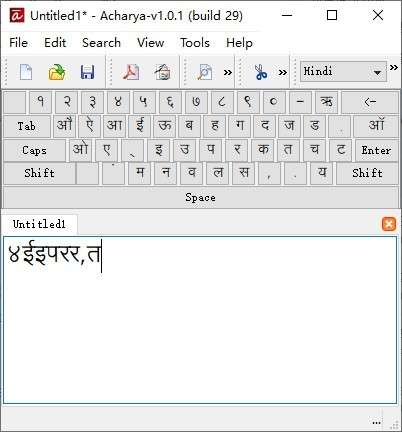
Task: Click the backspace arrow key <-
Action: 370,102
